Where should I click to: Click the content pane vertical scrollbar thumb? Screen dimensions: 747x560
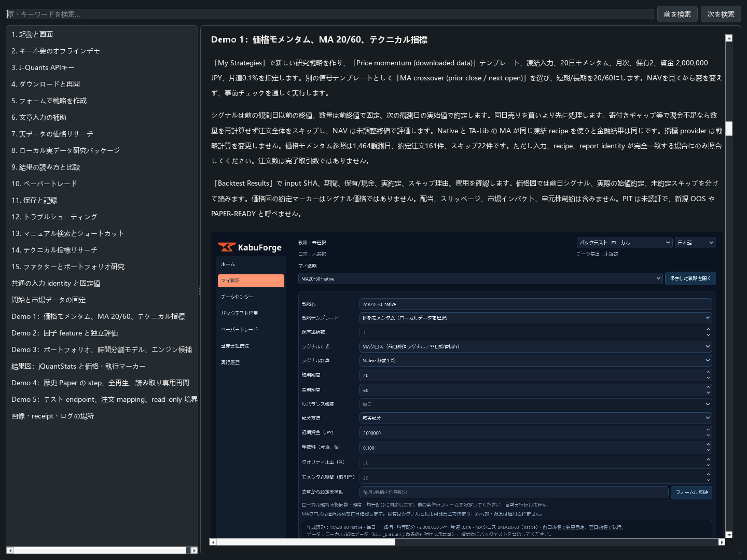click(x=729, y=129)
